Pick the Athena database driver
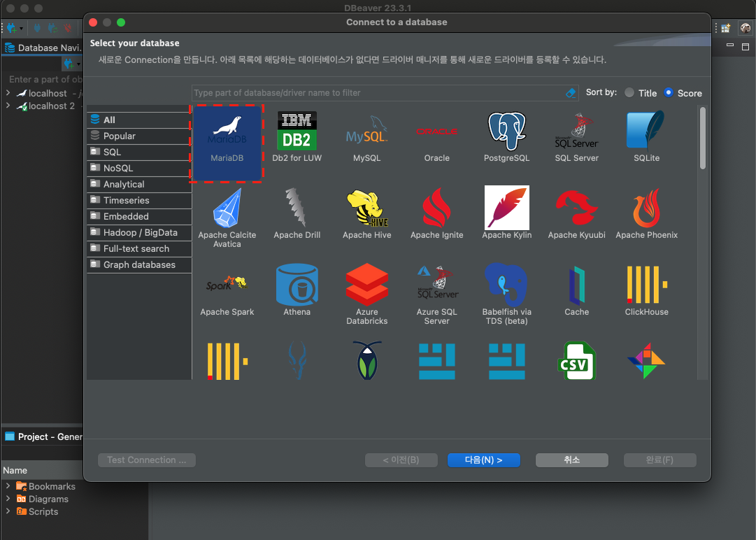This screenshot has width=756, height=540. (x=297, y=291)
